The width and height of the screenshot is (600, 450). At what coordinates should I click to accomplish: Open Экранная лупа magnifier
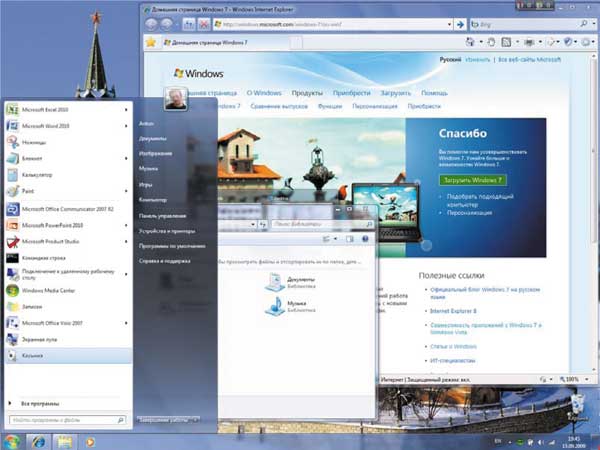coord(67,339)
